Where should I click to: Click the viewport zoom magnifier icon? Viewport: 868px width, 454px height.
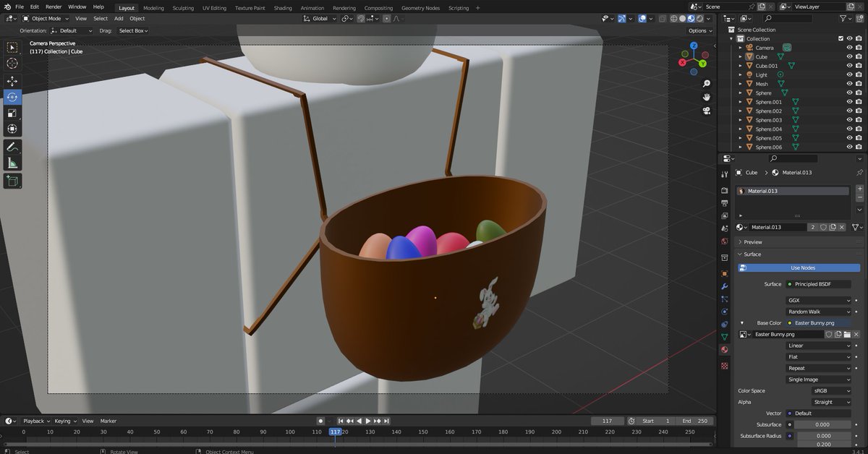[707, 83]
